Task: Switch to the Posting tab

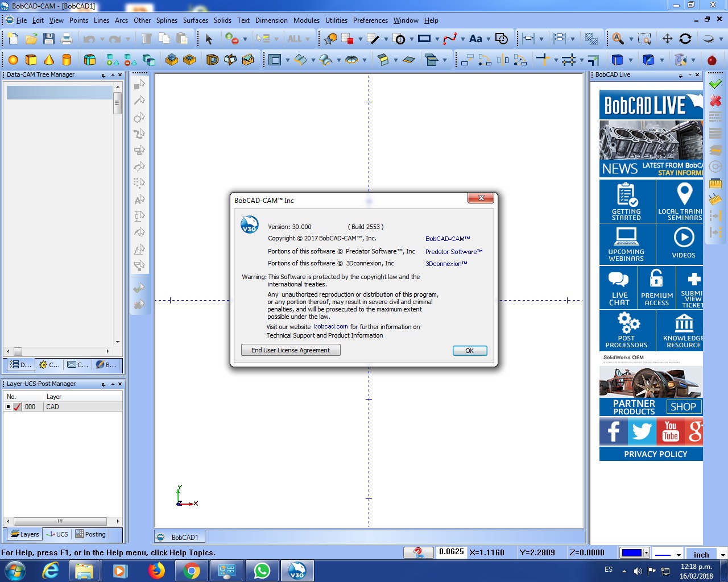Action: tap(90, 534)
